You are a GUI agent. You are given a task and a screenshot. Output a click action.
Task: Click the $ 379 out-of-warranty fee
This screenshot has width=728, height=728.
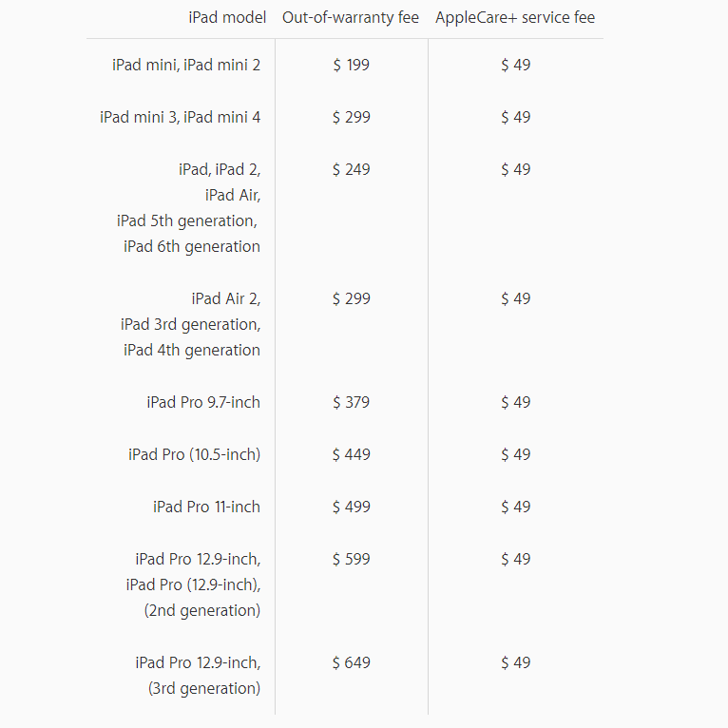pyautogui.click(x=351, y=402)
